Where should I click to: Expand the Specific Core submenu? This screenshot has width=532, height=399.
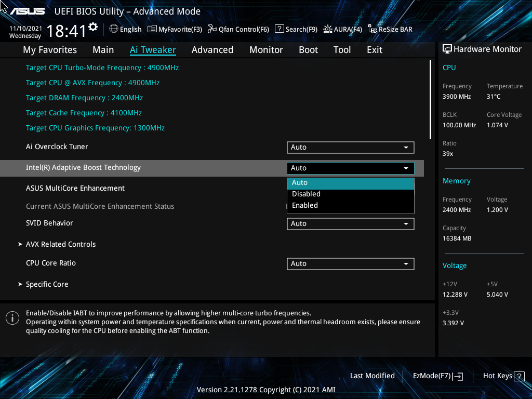click(43, 284)
